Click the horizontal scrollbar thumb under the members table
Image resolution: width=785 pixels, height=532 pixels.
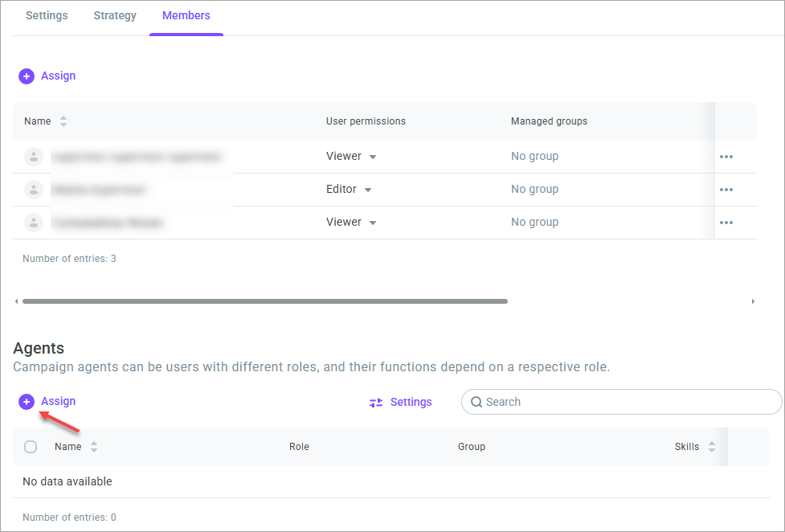pos(265,301)
